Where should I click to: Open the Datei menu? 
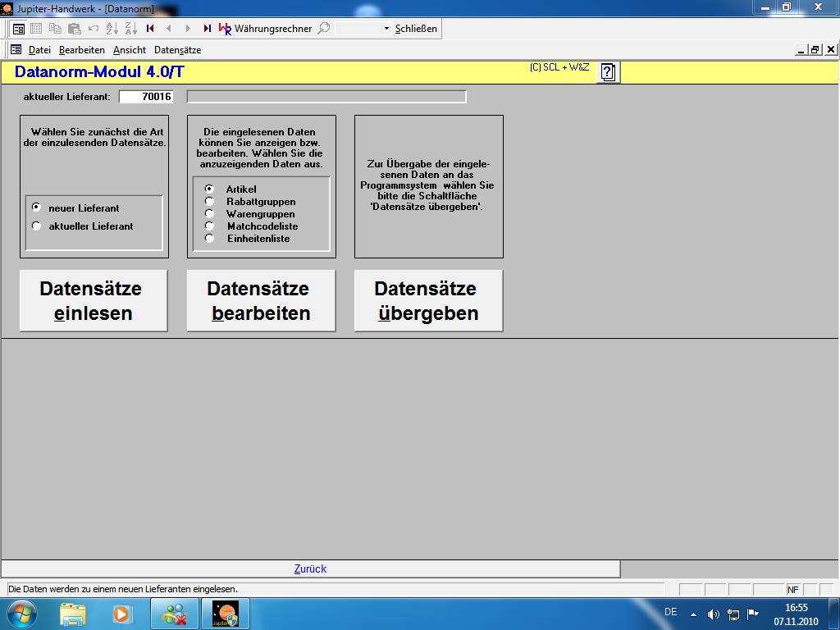click(39, 50)
